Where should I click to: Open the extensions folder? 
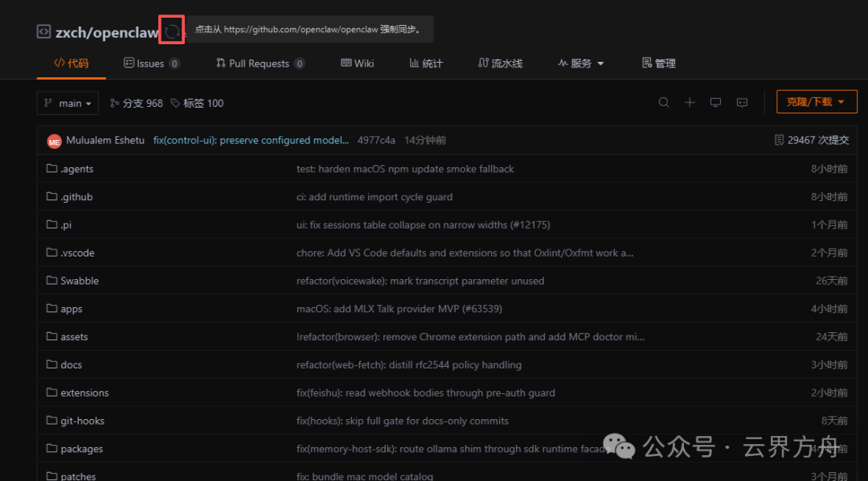point(84,393)
